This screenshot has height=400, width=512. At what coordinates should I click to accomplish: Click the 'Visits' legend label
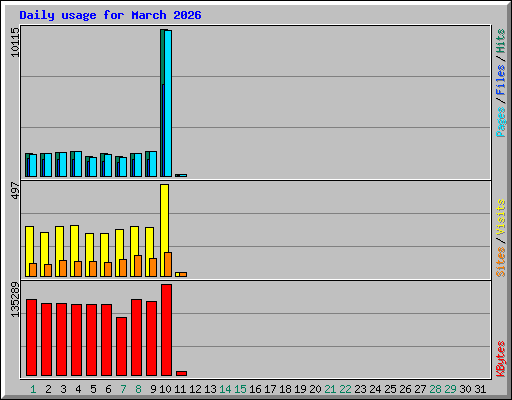click(x=501, y=217)
